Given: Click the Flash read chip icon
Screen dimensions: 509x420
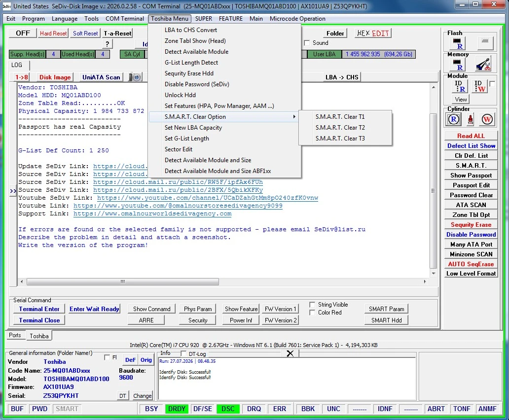Looking at the screenshot, I should point(457,43).
